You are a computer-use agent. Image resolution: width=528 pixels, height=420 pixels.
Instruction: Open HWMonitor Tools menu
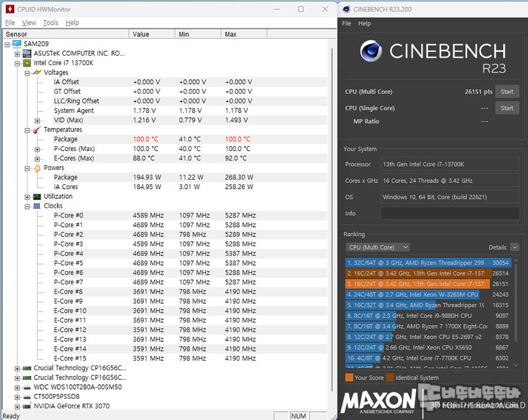[50, 22]
